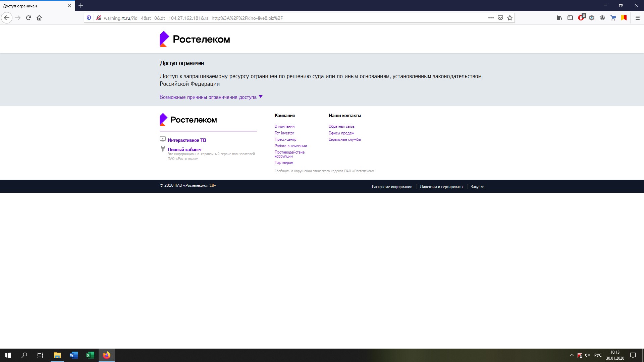Image resolution: width=644 pixels, height=362 pixels.
Task: Reload the current page
Action: [x=29, y=18]
